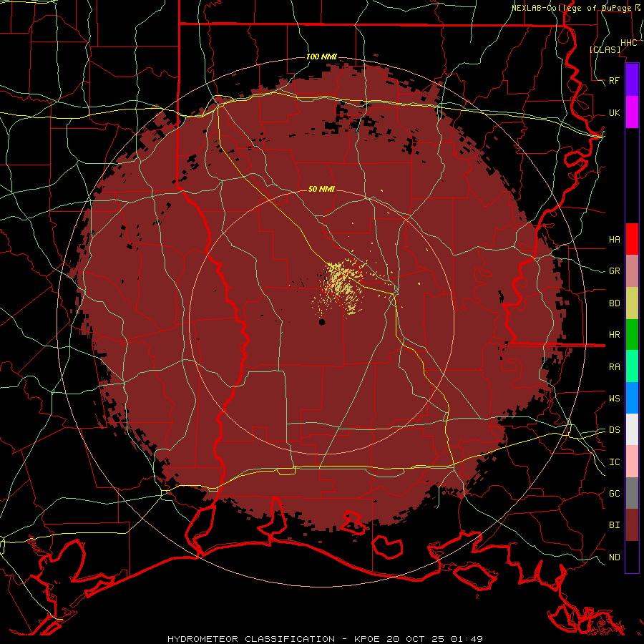Select the BD yellow legend swatch
The height and width of the screenshot is (644, 644).
click(x=632, y=303)
